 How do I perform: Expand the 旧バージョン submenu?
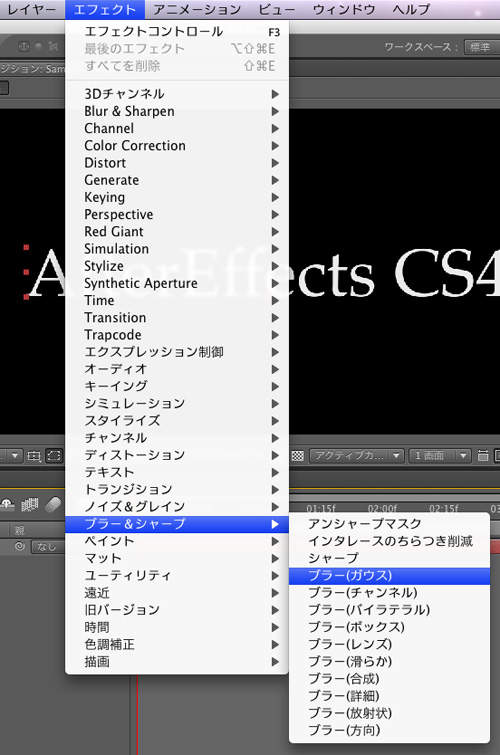tap(177, 610)
